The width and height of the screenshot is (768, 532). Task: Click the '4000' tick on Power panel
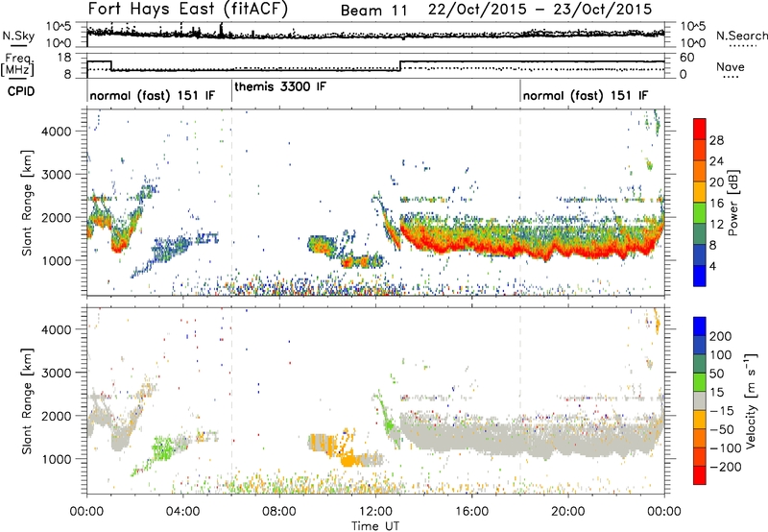tap(57, 132)
